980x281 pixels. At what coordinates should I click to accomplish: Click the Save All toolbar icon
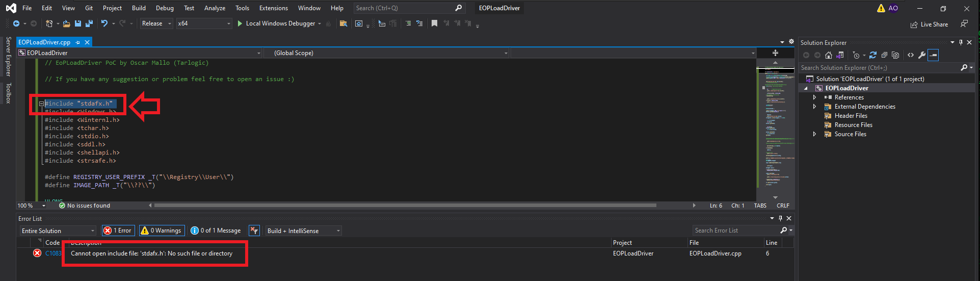pos(89,23)
